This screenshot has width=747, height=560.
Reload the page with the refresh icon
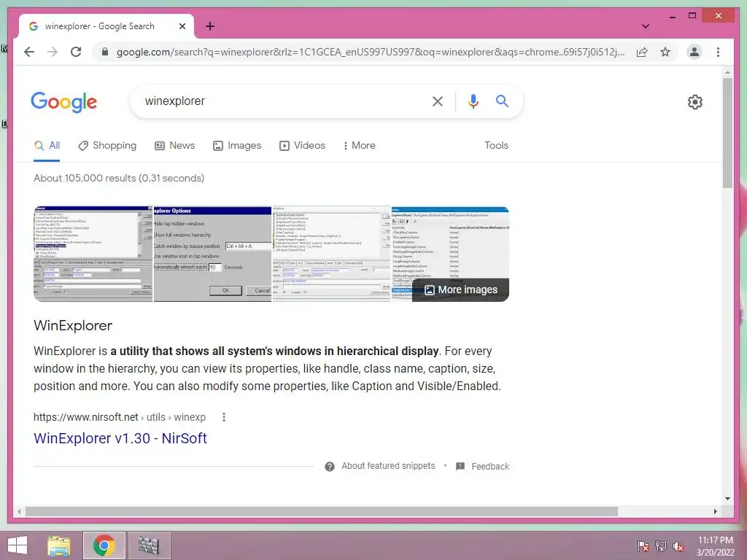(76, 52)
